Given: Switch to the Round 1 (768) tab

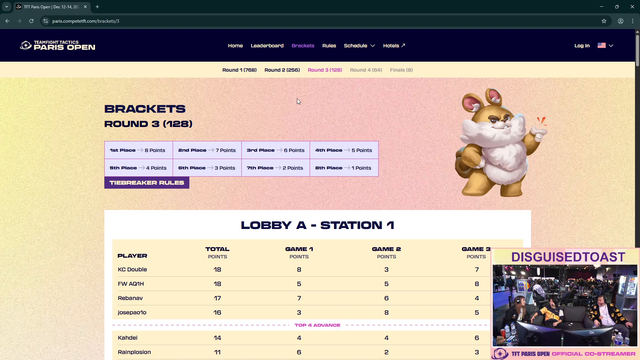Looking at the screenshot, I should (239, 70).
